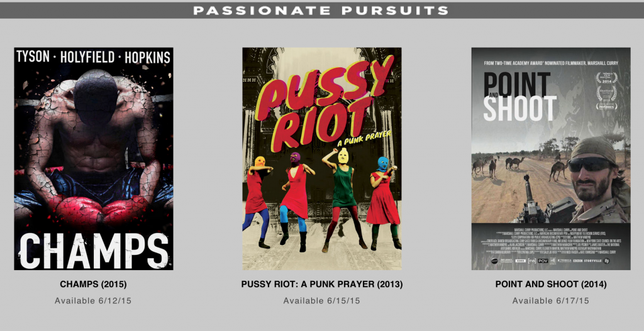Select the Available 6/17/15 text
This screenshot has height=331, width=644.
pyautogui.click(x=550, y=301)
